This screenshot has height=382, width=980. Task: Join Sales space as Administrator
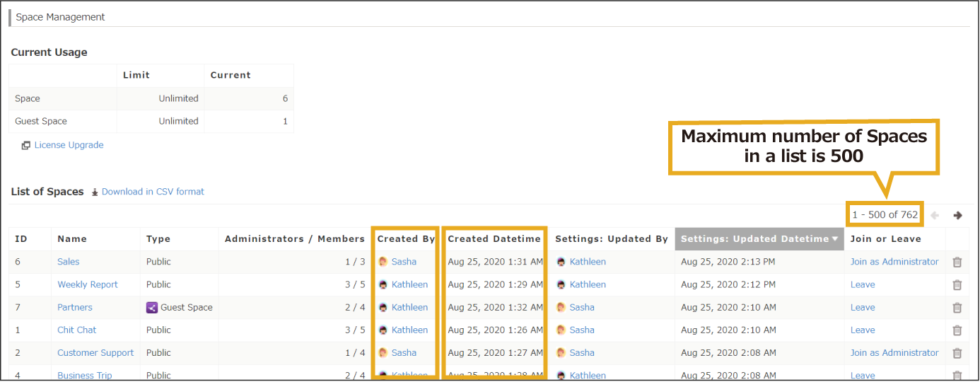click(x=894, y=262)
